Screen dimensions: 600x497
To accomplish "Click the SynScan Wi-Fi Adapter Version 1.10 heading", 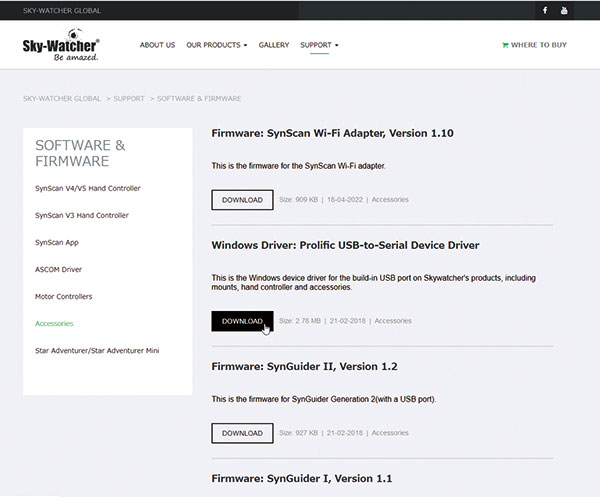I will click(x=333, y=133).
